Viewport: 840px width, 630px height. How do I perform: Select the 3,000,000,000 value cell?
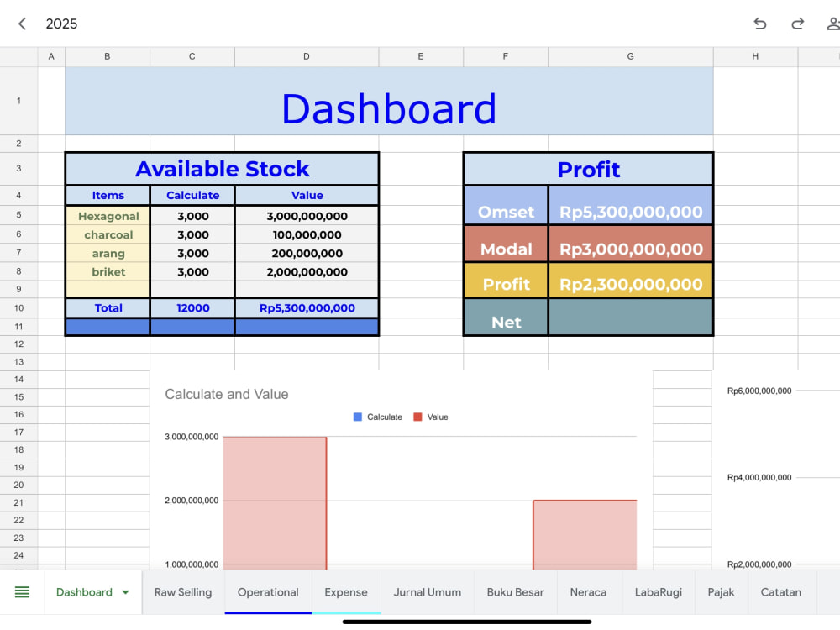[307, 216]
